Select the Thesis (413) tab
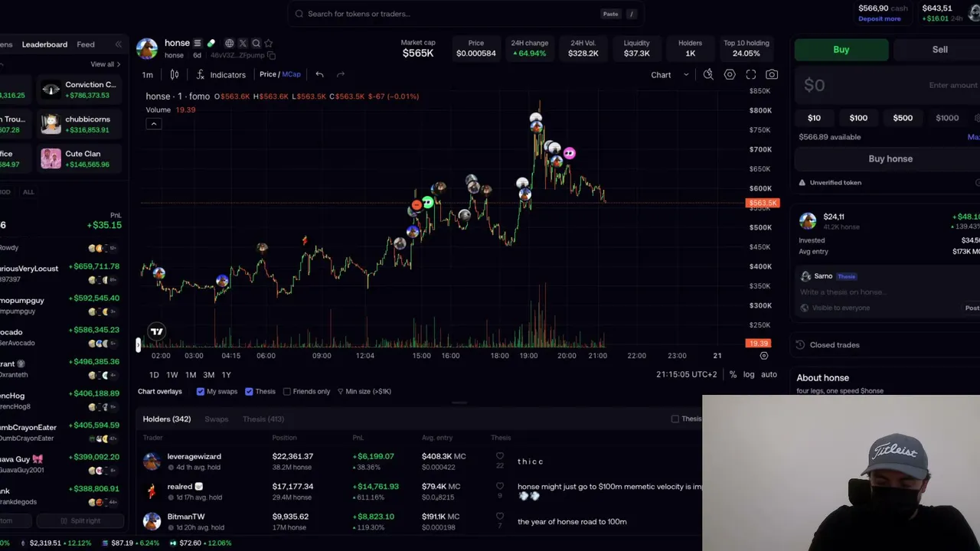Image resolution: width=980 pixels, height=551 pixels. point(263,419)
